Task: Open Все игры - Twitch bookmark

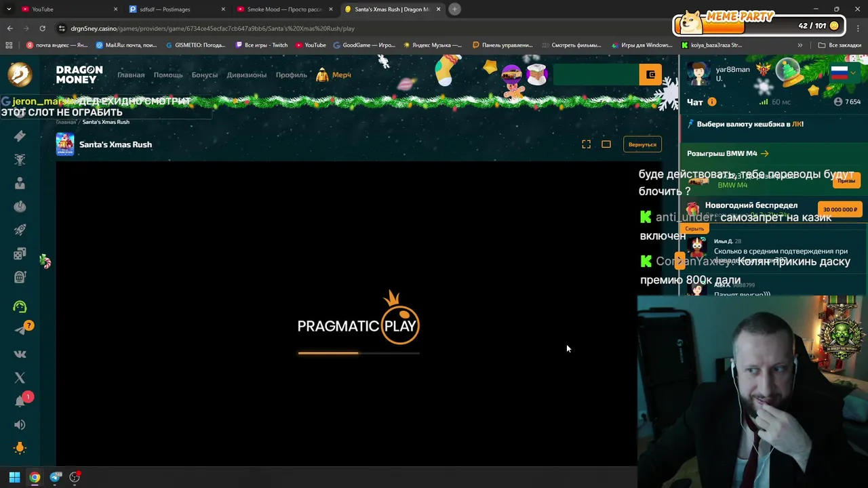Action: (x=261, y=45)
